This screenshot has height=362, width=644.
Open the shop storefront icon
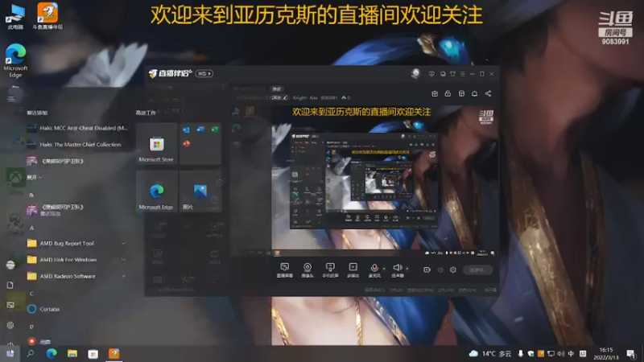pyautogui.click(x=461, y=93)
